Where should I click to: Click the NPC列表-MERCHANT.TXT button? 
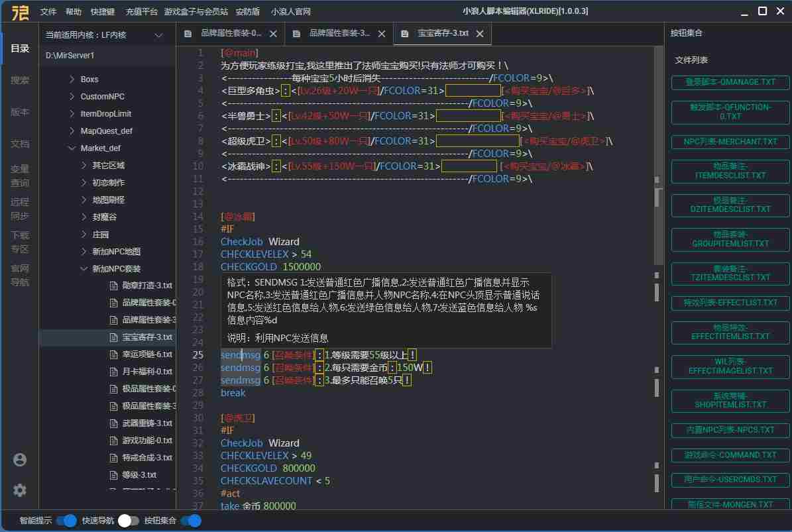coord(730,141)
